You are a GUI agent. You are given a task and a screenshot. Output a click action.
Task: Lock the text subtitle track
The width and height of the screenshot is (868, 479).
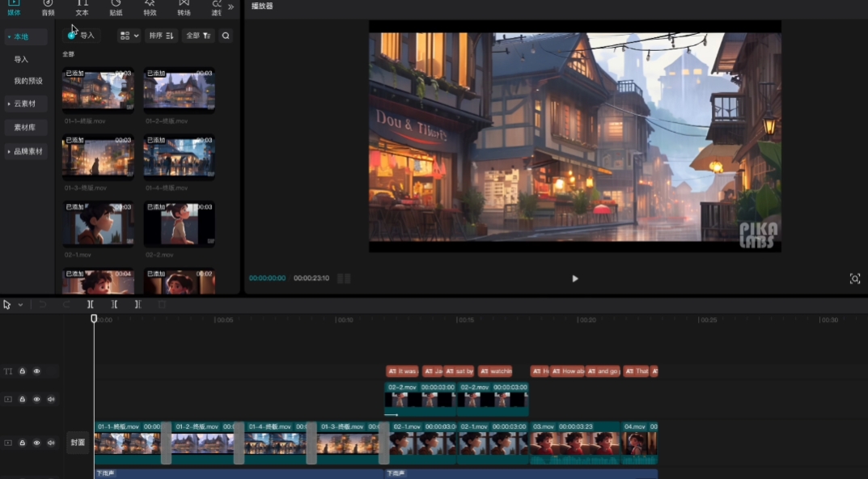point(22,371)
